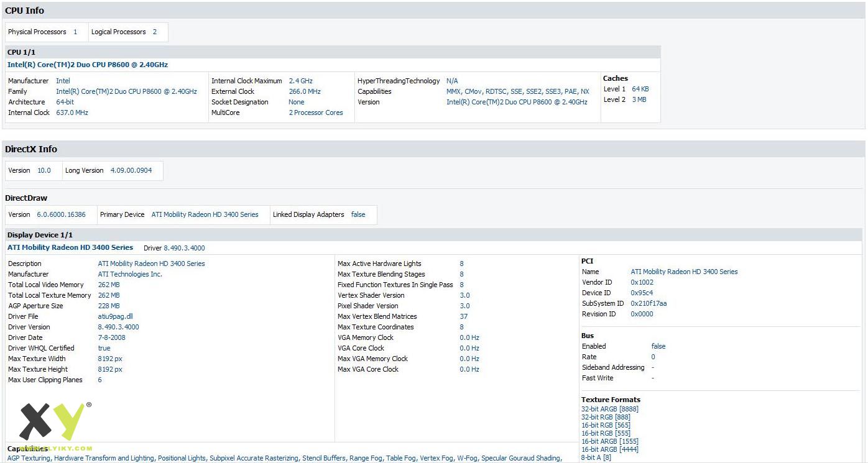Select the Physical Processors value 1
The width and height of the screenshot is (868, 463).
click(x=75, y=32)
